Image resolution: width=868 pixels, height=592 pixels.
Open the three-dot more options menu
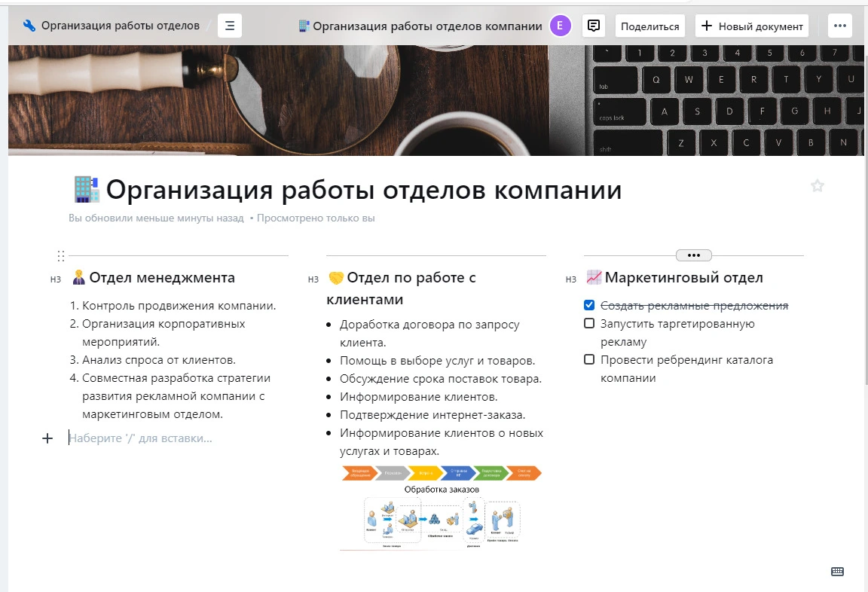point(840,26)
